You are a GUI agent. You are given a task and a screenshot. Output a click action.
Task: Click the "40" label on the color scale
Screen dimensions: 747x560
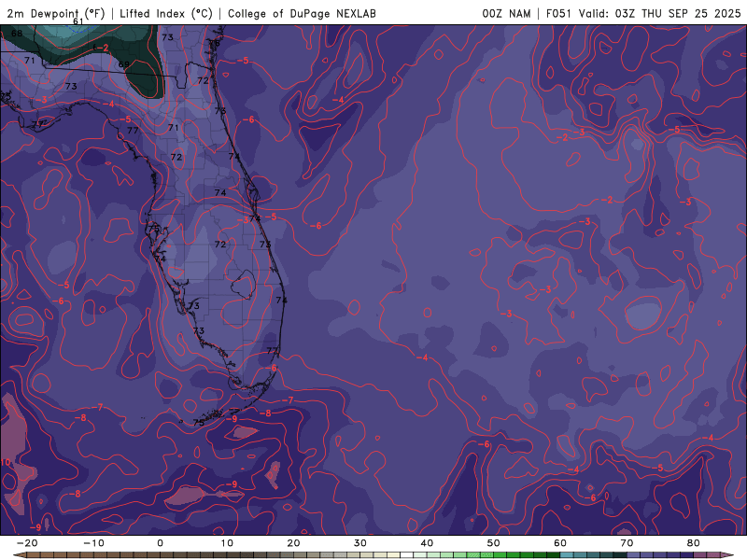click(x=427, y=543)
